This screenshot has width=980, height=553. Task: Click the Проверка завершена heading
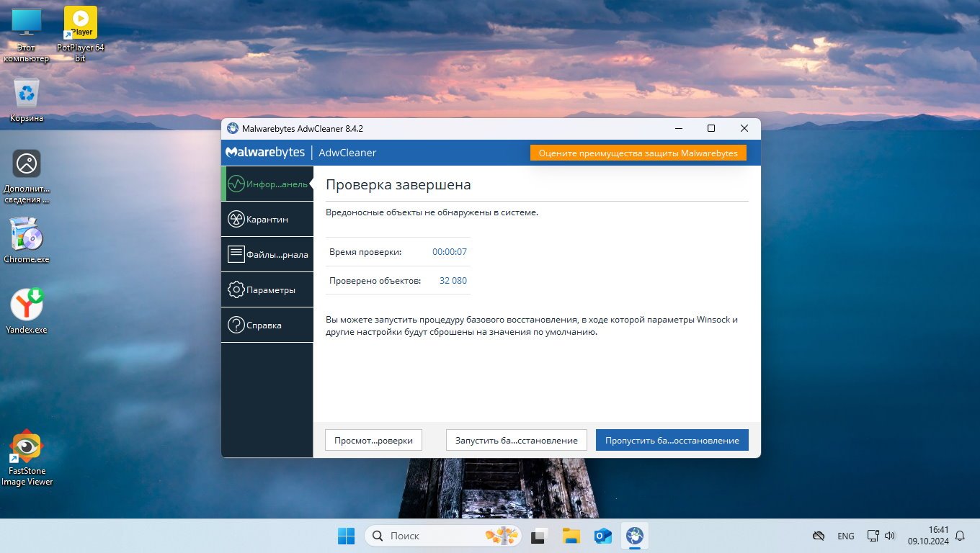(x=398, y=184)
